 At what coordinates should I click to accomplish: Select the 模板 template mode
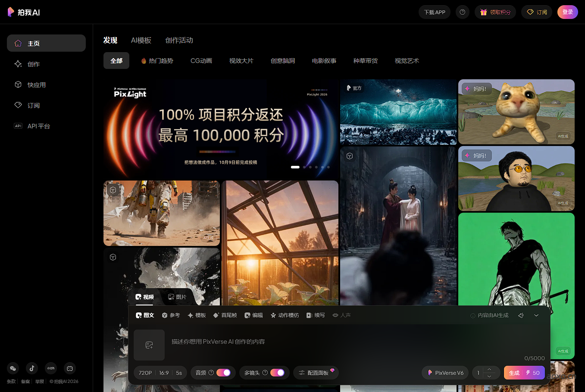(x=197, y=315)
